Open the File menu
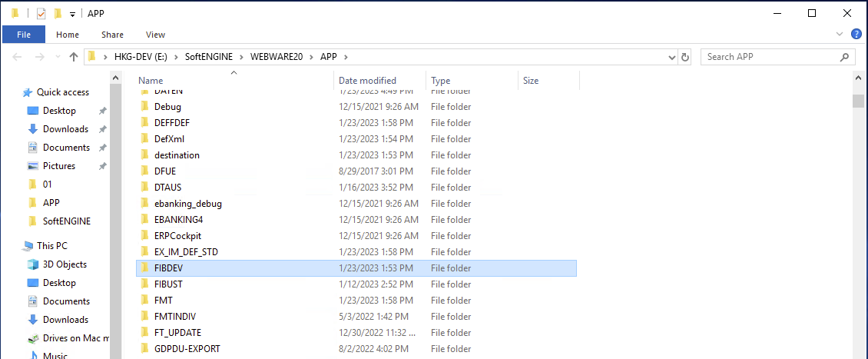Viewport: 868px width, 359px height. 24,35
